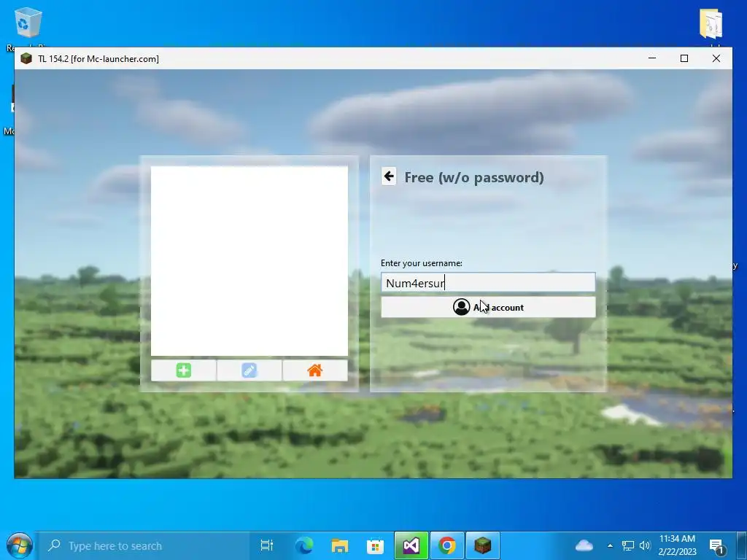Open the network tray icon
Viewport: 747px width, 560px height.
(x=628, y=545)
